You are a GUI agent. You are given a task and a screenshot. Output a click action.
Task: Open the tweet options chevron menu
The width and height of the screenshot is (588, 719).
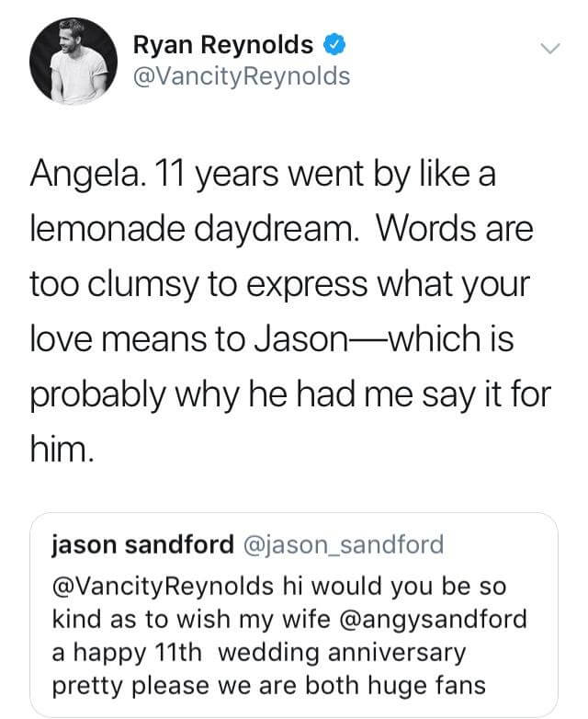tap(548, 48)
